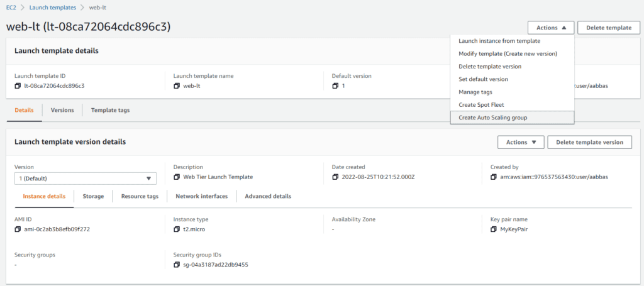Copy the MyKeyPair key pair name
This screenshot has height=286, width=644.
493,229
